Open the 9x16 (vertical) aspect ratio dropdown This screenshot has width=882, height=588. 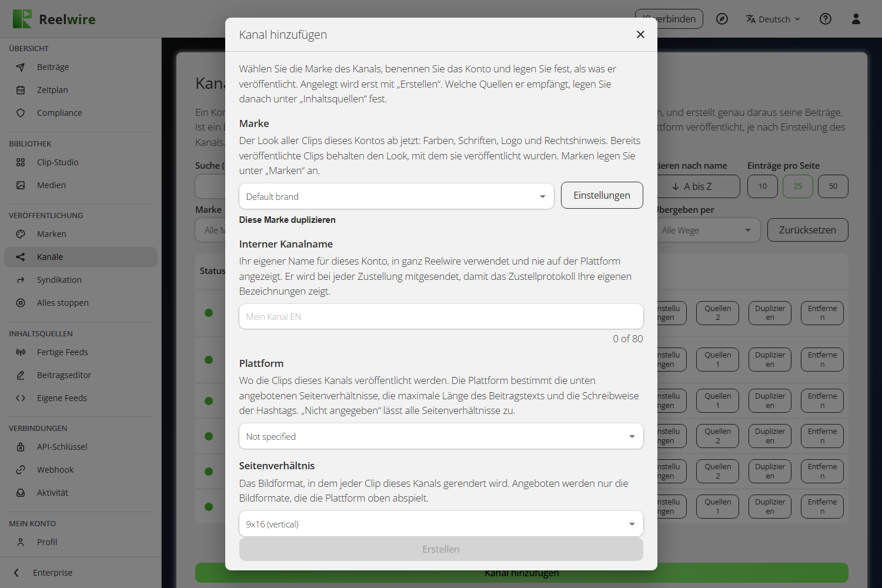[x=441, y=524]
